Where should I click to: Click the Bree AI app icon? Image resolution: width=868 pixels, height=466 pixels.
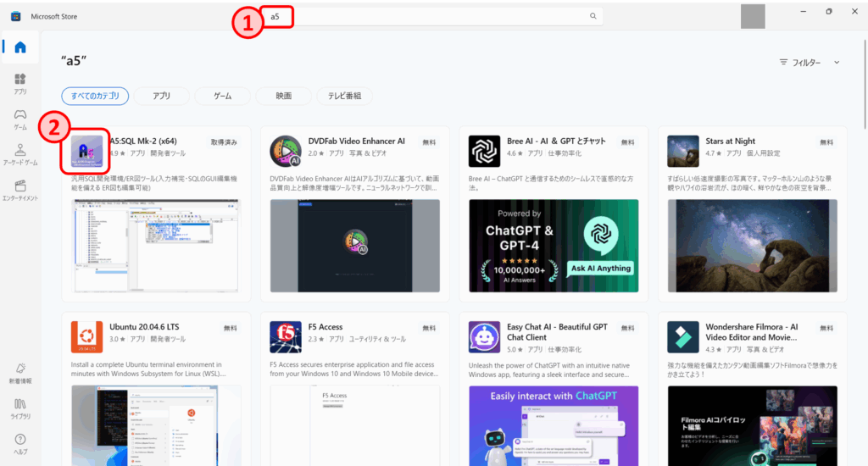[x=484, y=151]
